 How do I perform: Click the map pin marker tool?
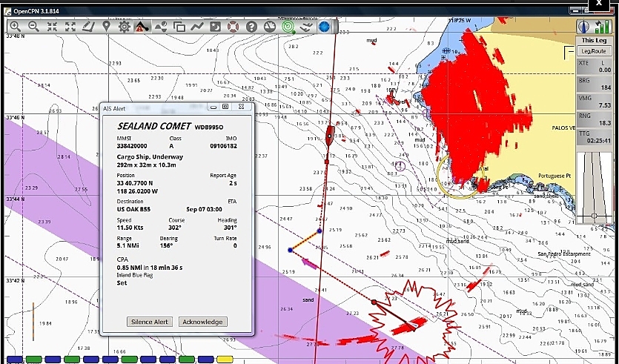click(x=106, y=27)
